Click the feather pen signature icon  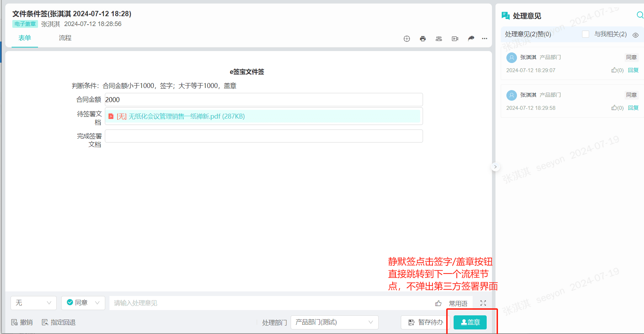(471, 38)
